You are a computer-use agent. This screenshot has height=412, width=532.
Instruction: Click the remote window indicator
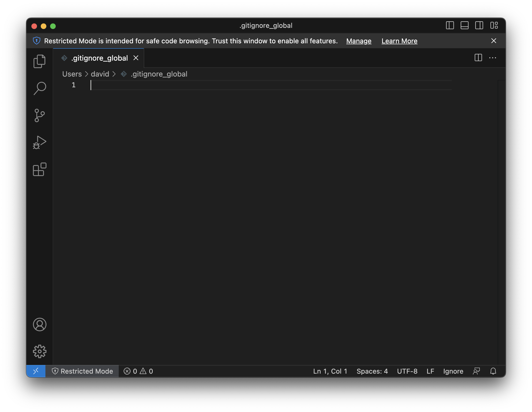tap(36, 371)
